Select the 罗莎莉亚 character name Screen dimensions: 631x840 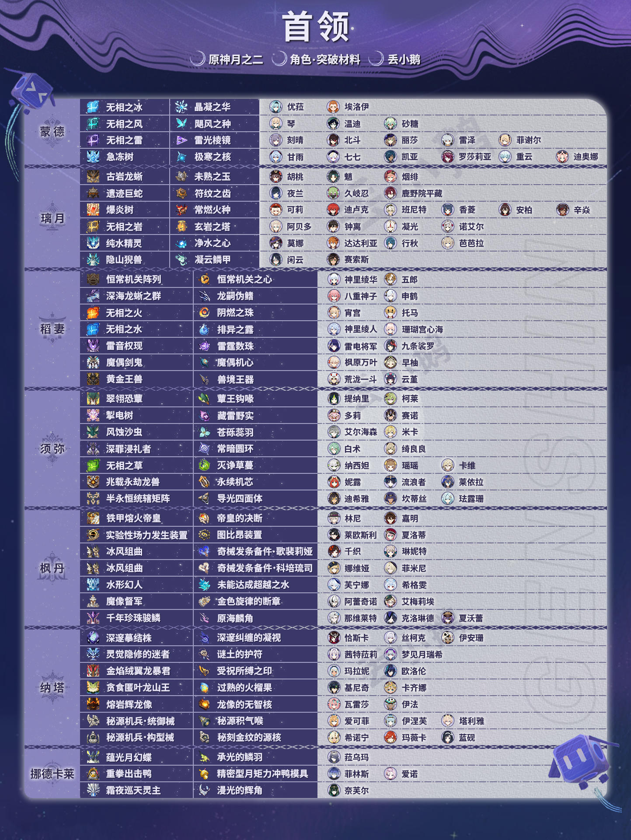pos(475,157)
